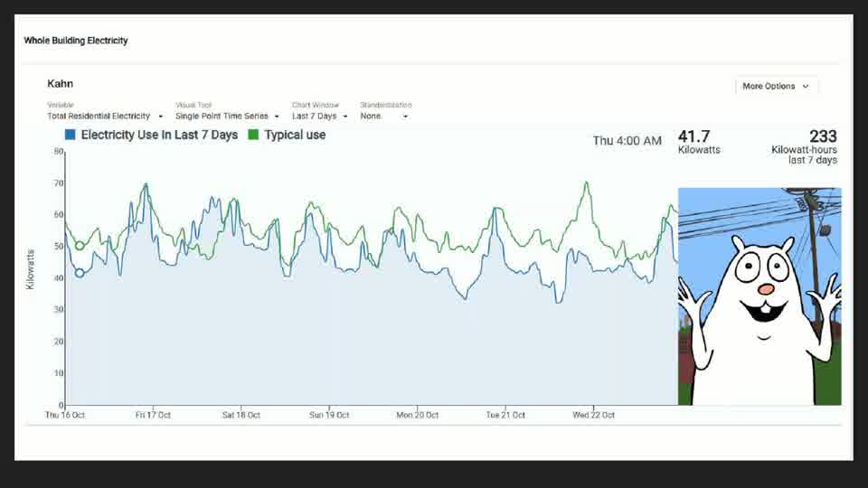The image size is (868, 488).
Task: Click the blue electricity use data point marker
Action: 80,273
